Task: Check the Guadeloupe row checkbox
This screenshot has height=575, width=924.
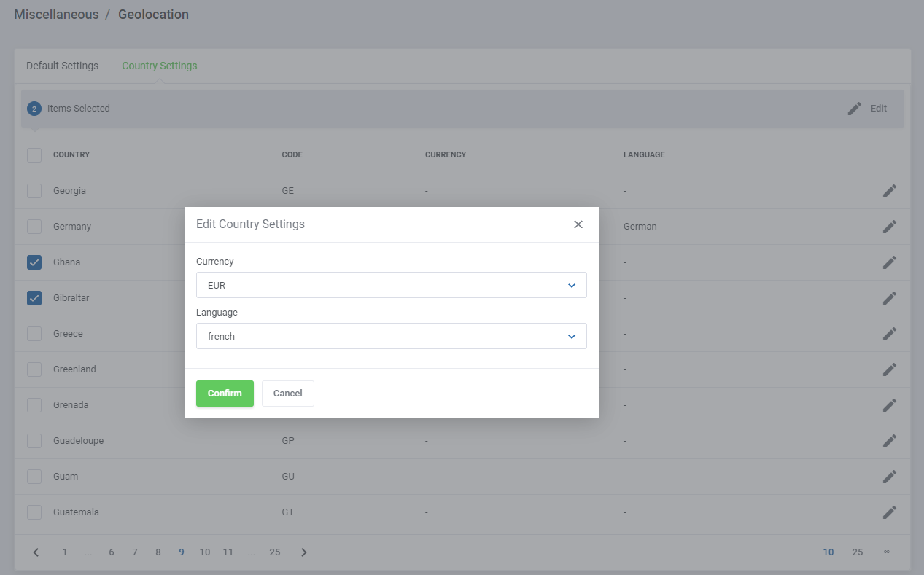Action: point(34,441)
